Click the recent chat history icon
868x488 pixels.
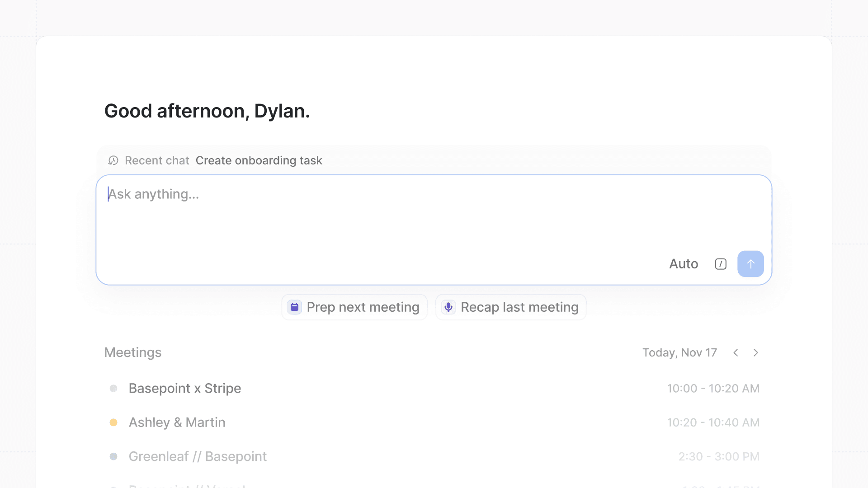coord(113,160)
